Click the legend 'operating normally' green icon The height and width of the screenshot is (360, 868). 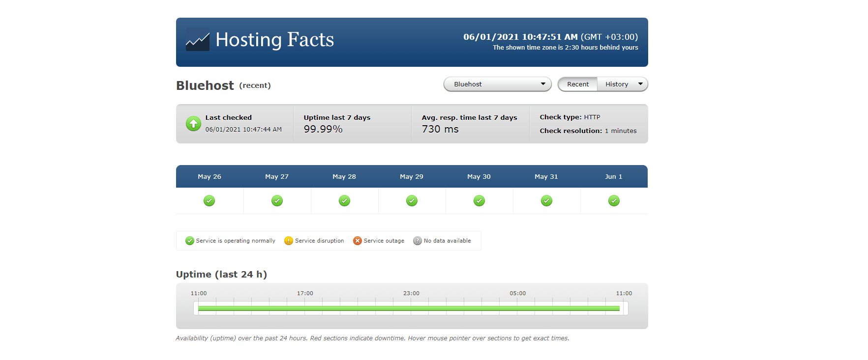190,241
